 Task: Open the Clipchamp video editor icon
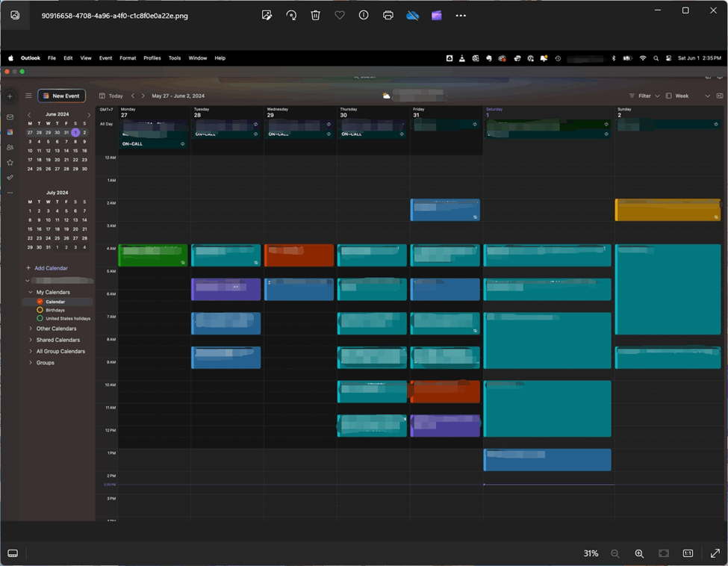pyautogui.click(x=437, y=16)
